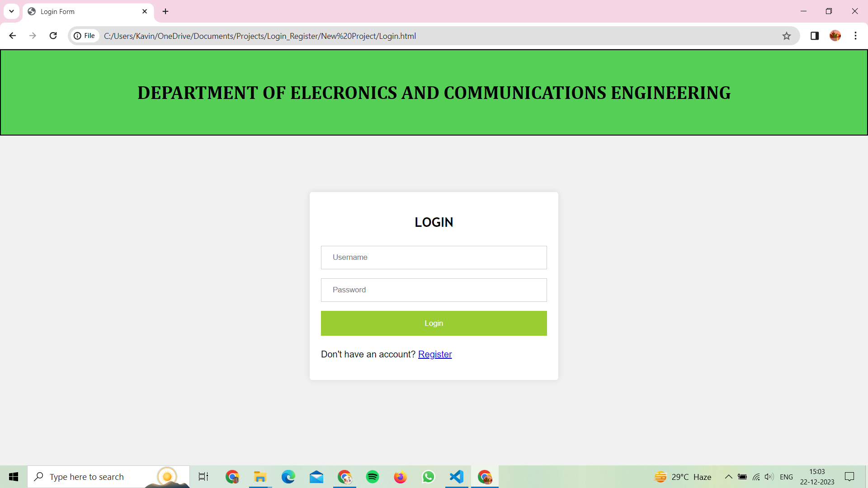Follow the Register link
The image size is (868, 488).
434,354
